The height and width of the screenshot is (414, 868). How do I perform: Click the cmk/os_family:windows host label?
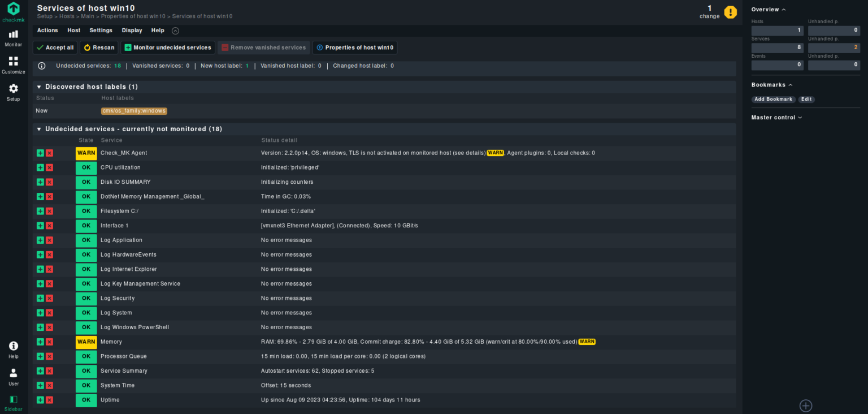(x=134, y=111)
